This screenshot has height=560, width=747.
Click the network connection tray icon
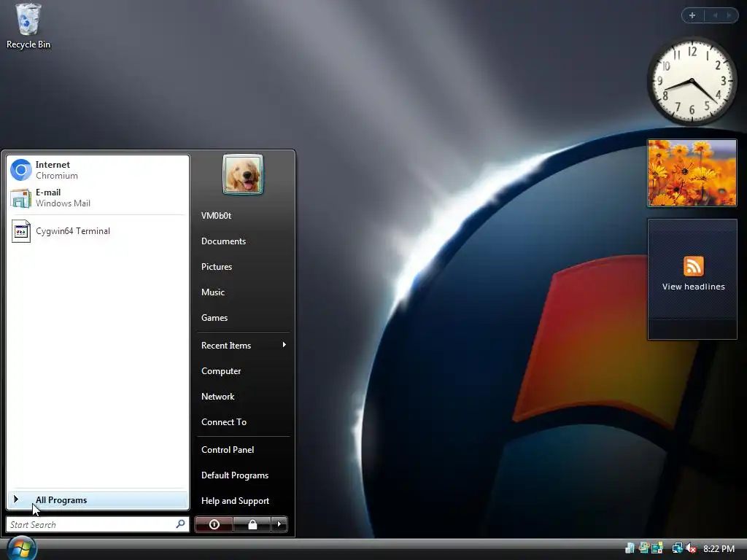pyautogui.click(x=677, y=548)
